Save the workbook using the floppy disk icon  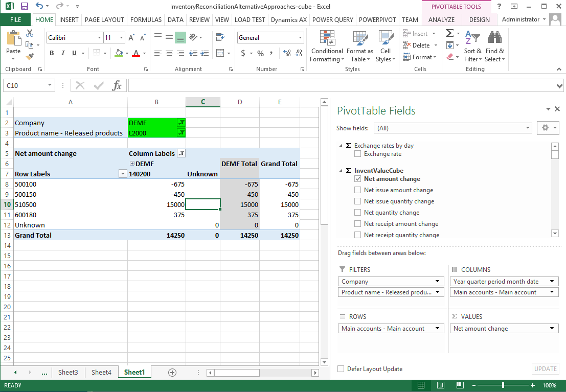(x=24, y=7)
